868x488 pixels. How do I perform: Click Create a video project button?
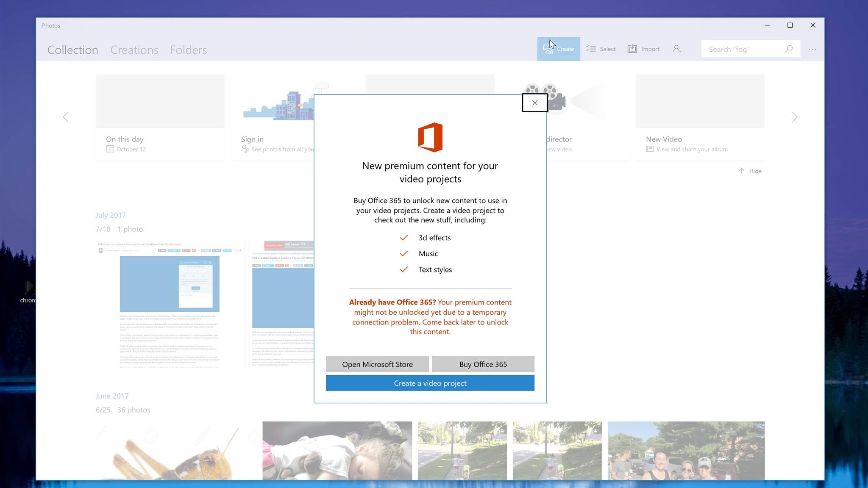pyautogui.click(x=430, y=383)
